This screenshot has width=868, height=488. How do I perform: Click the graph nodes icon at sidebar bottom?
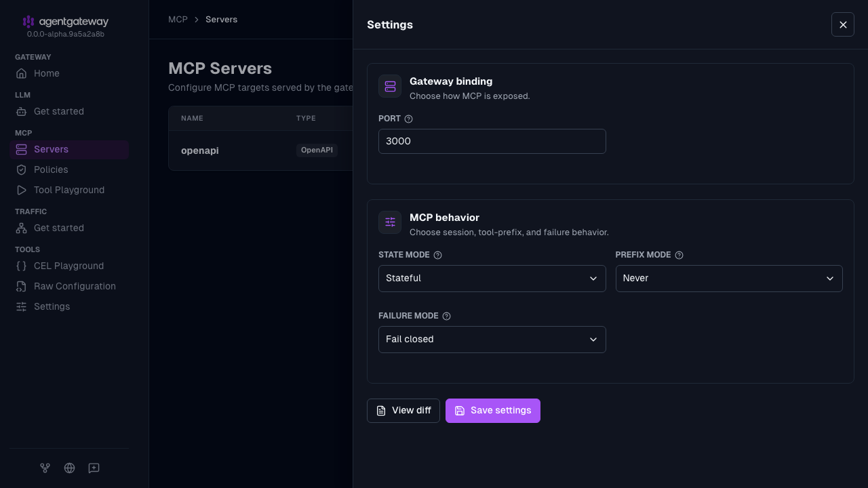coord(45,468)
